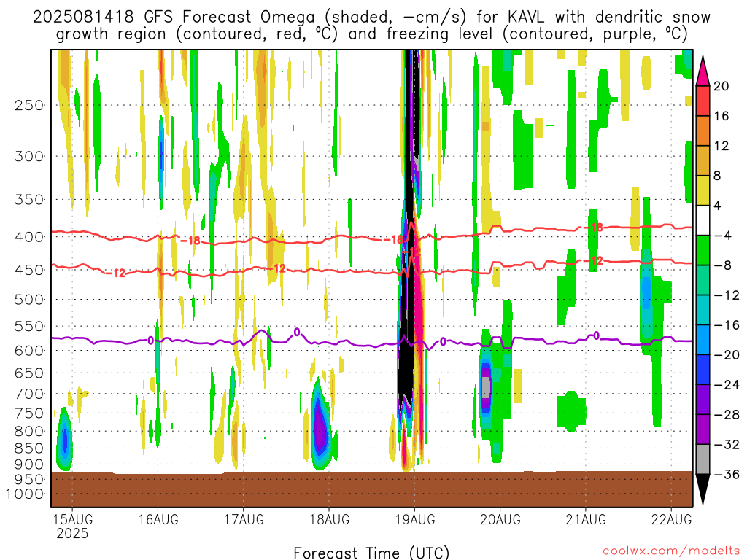Select the gray -36 to -32 colorbar swatch
747x560 pixels.
[703, 459]
